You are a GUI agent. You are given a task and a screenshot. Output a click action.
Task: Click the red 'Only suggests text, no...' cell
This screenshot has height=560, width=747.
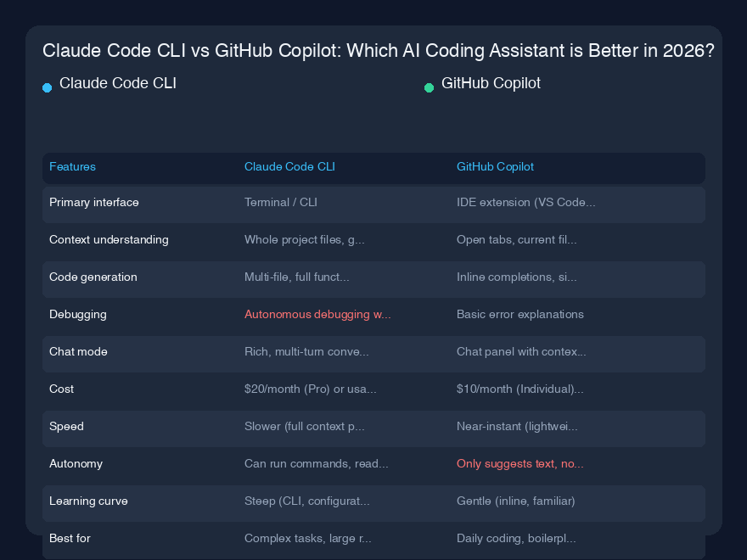pos(520,464)
